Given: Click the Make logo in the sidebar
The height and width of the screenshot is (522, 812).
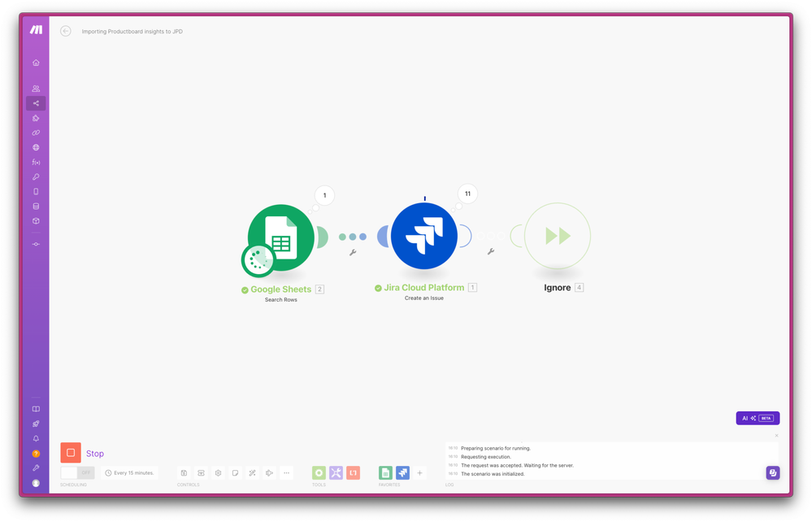Looking at the screenshot, I should tap(36, 29).
